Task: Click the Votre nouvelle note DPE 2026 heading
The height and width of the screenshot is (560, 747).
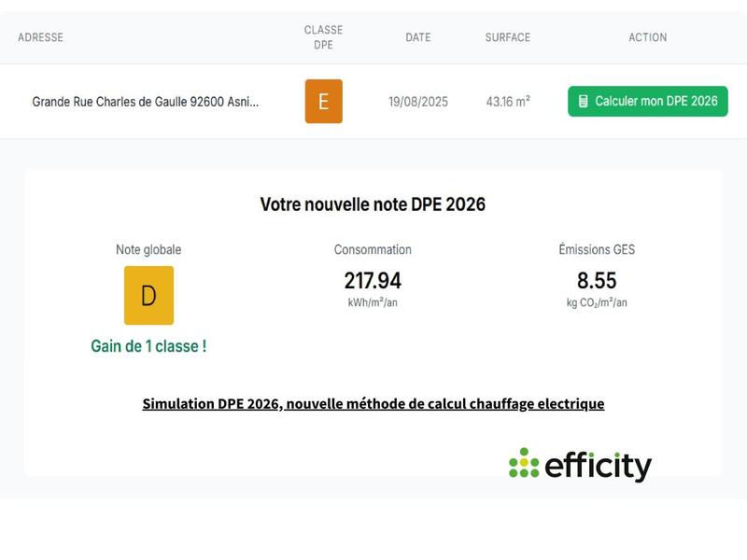Action: point(373,204)
